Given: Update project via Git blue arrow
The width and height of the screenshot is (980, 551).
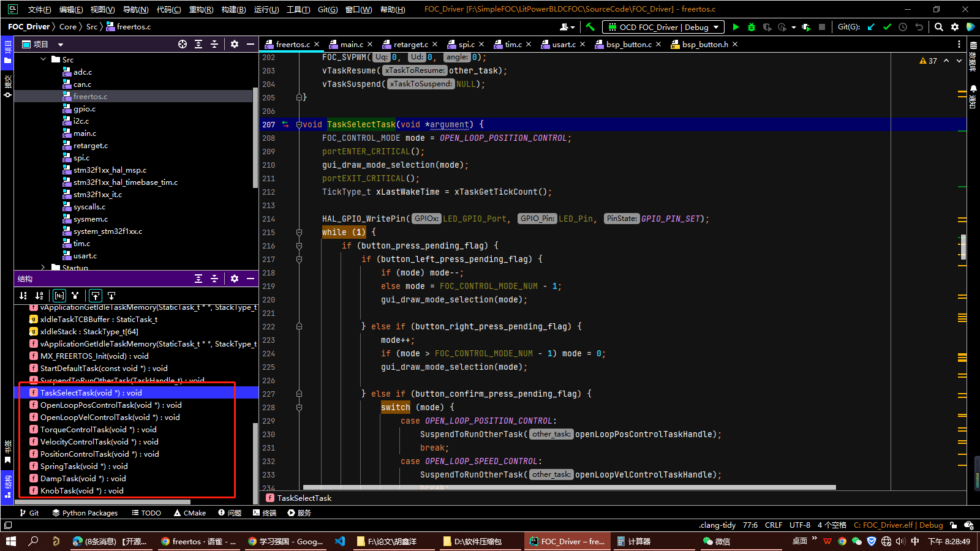Looking at the screenshot, I should [871, 27].
